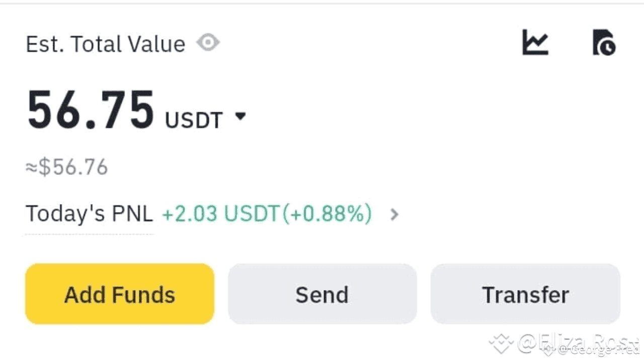Click the Est. Total Value label
Screen dimensions: 644x362
106,44
